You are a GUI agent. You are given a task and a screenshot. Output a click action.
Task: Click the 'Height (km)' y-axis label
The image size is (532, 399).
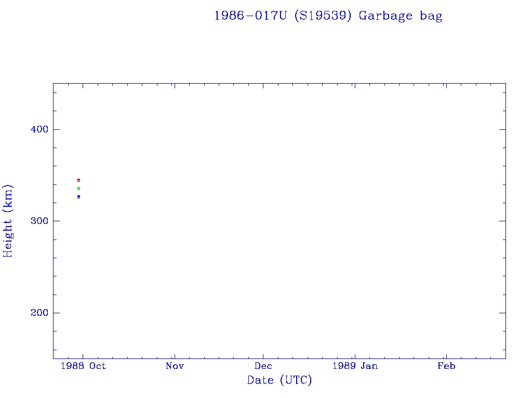click(8, 221)
